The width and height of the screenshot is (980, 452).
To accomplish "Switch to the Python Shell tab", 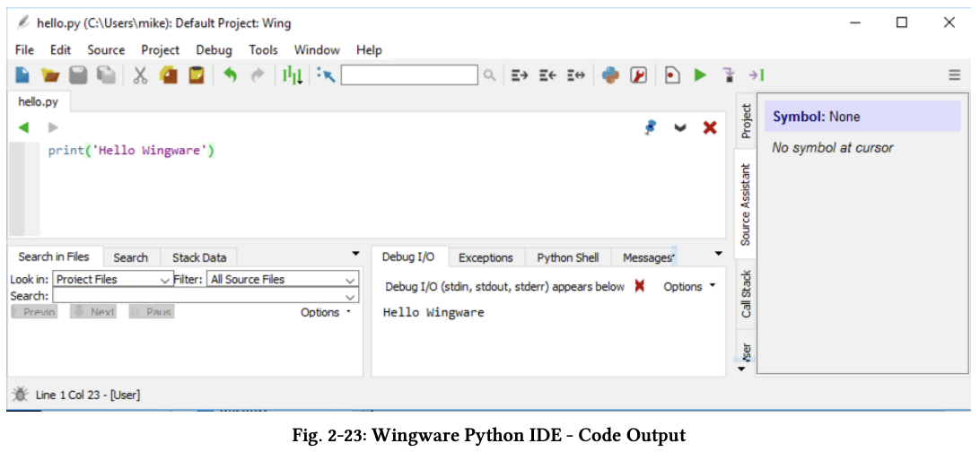I will [x=567, y=257].
